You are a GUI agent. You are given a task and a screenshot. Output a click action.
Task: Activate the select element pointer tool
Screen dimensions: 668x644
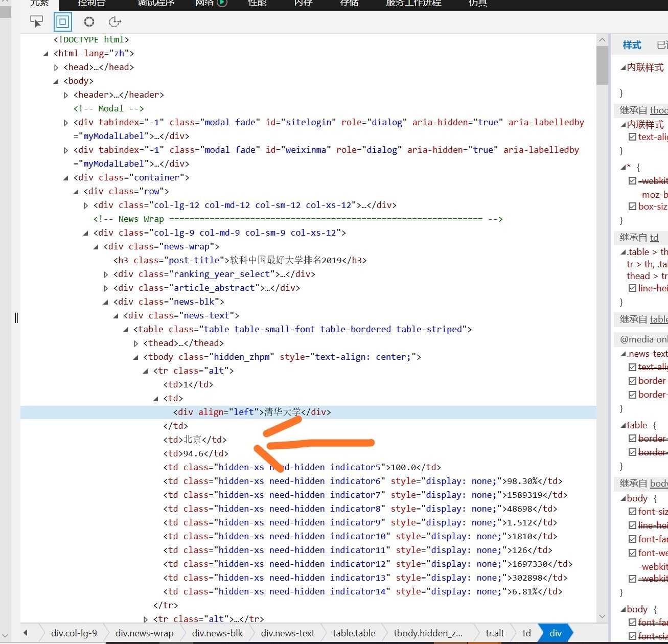click(36, 21)
